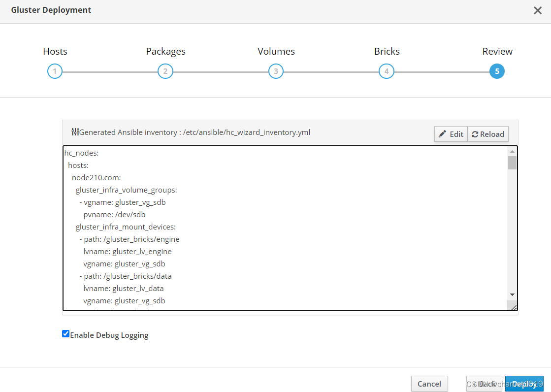This screenshot has width=551, height=392.
Task: Go to step 2 Packages circle
Action: [x=165, y=71]
